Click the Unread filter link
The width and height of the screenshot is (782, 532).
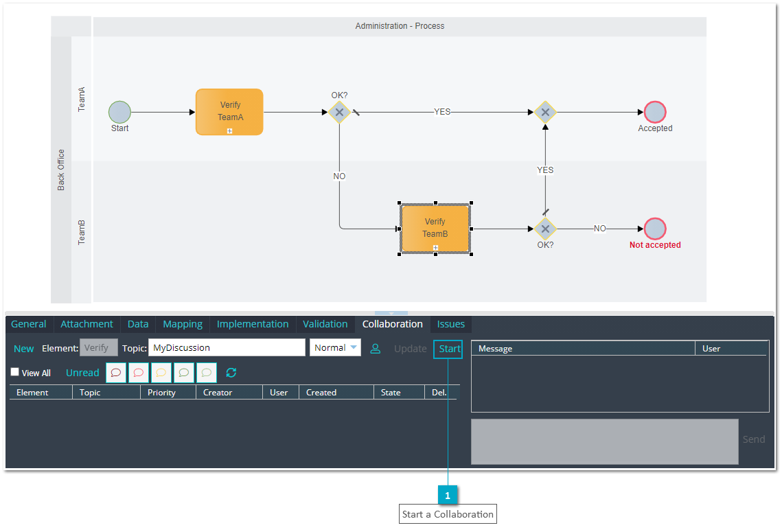click(x=82, y=373)
